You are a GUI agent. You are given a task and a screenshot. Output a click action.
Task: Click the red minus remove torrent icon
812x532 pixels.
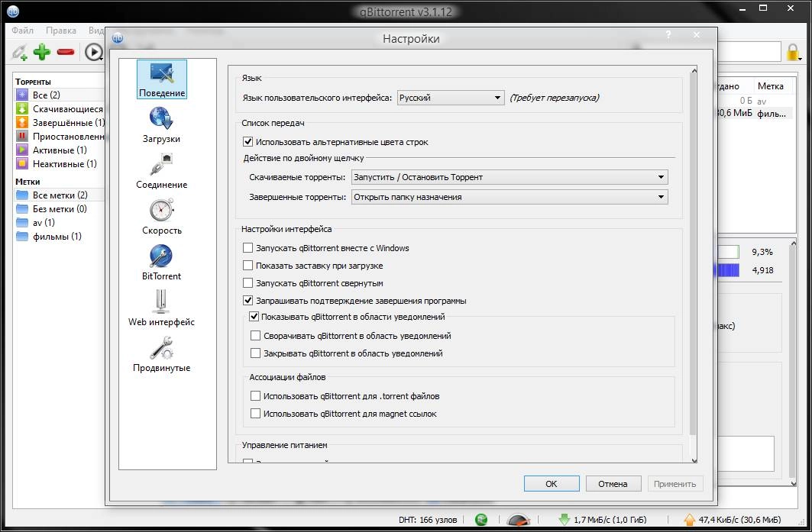click(x=66, y=52)
